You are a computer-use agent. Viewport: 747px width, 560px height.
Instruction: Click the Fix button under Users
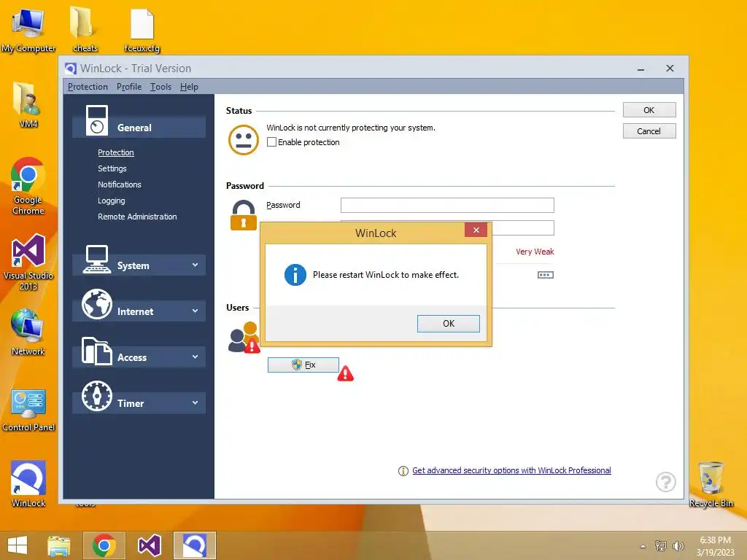pos(303,365)
